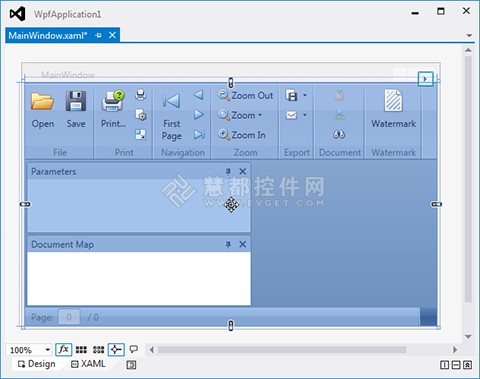Toggle snap to snaplines button
Viewport: 480px width, 379px height.
(116, 350)
